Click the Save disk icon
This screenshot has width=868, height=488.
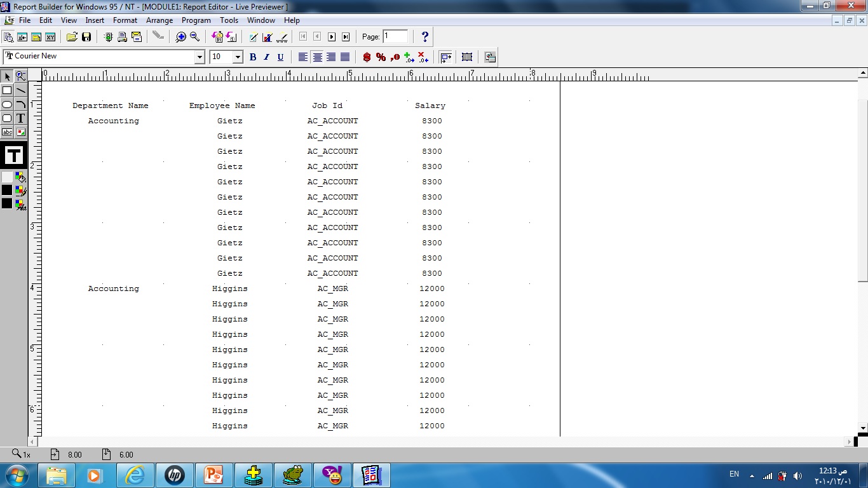[x=86, y=37]
